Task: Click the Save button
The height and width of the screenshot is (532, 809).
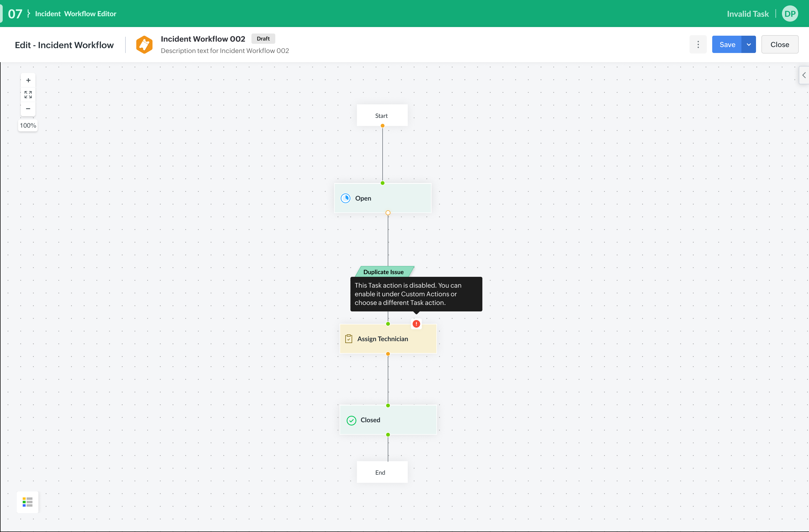Action: (x=727, y=45)
